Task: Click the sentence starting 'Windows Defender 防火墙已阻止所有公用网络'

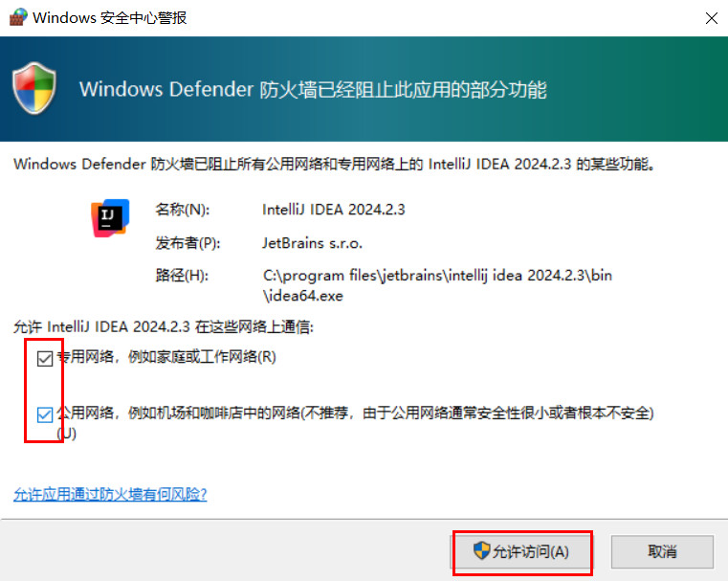Action: (334, 164)
